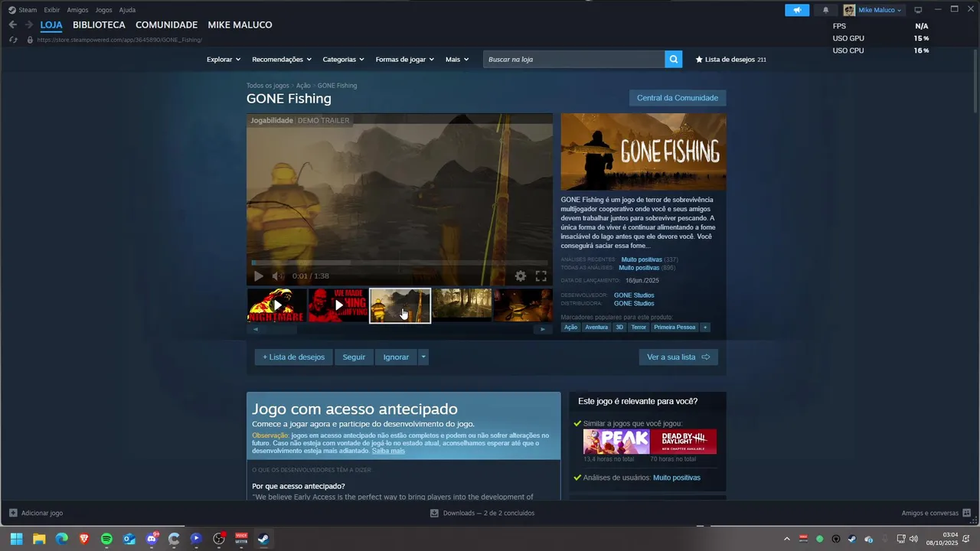Select the NIGHTMARE trailer thumbnail
Viewport: 980px width, 551px height.
pos(276,305)
